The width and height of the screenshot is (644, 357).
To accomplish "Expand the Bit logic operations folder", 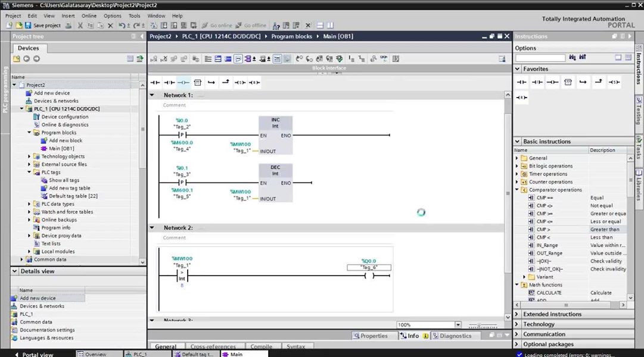I will (517, 166).
